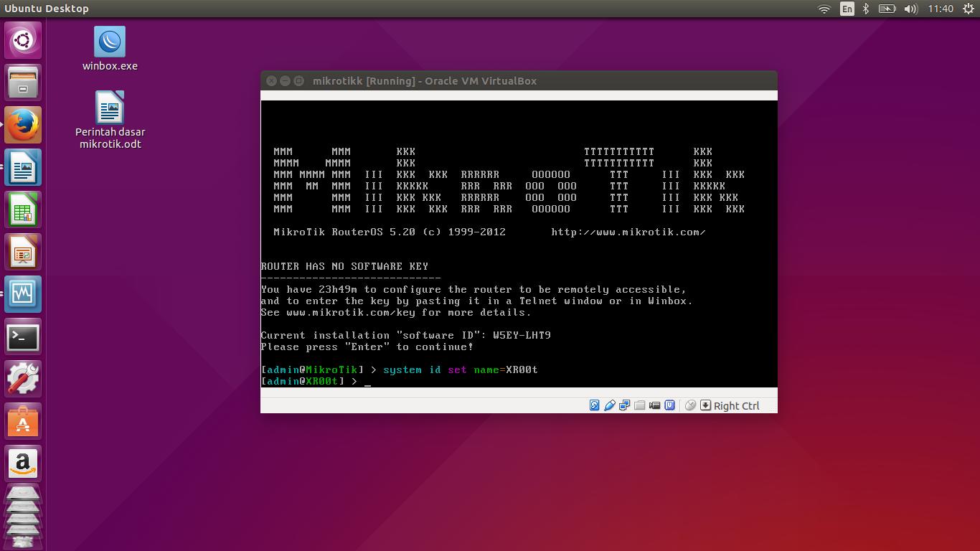The width and height of the screenshot is (980, 551).
Task: Click the software ID W5EY-LHT9 text
Action: click(x=522, y=335)
